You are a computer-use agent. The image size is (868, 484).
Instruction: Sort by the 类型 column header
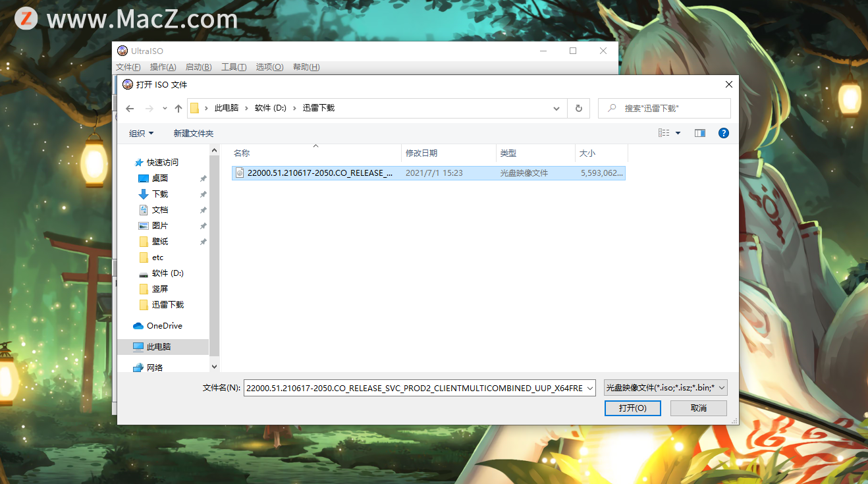click(535, 153)
